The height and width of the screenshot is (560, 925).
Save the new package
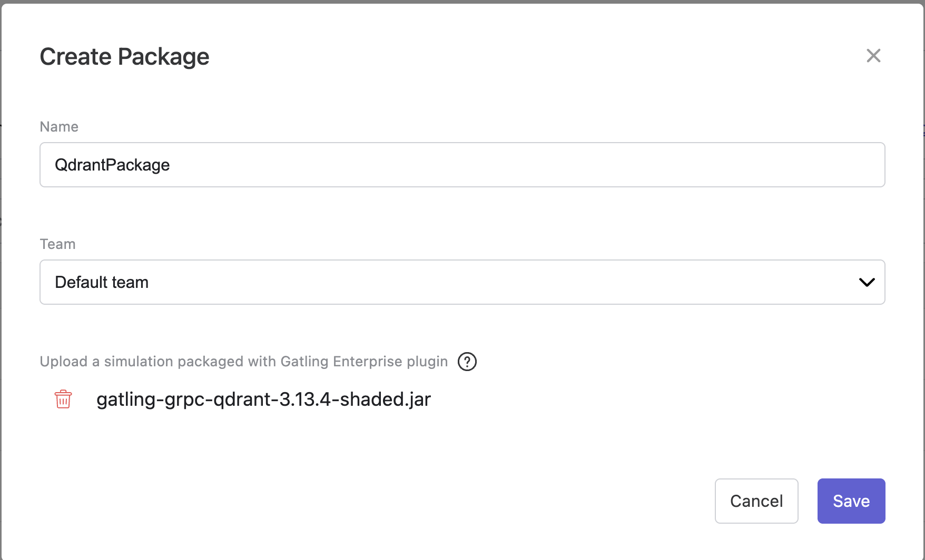pos(851,501)
